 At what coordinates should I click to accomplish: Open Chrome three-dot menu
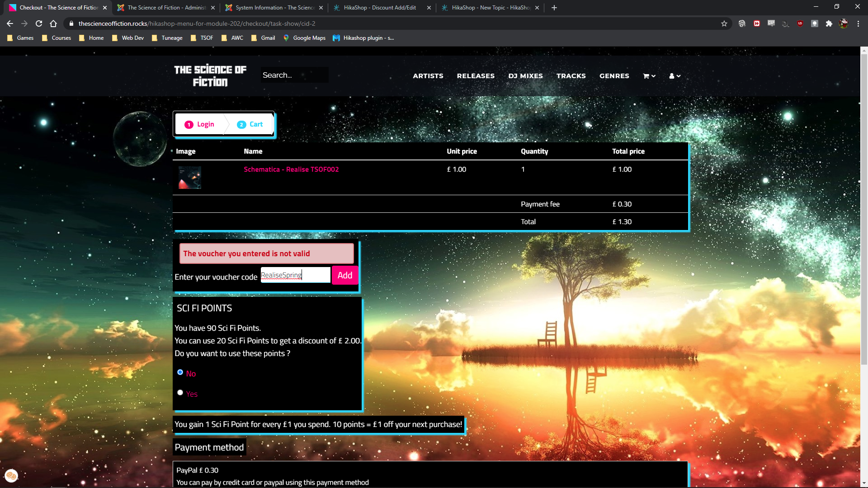coord(858,23)
